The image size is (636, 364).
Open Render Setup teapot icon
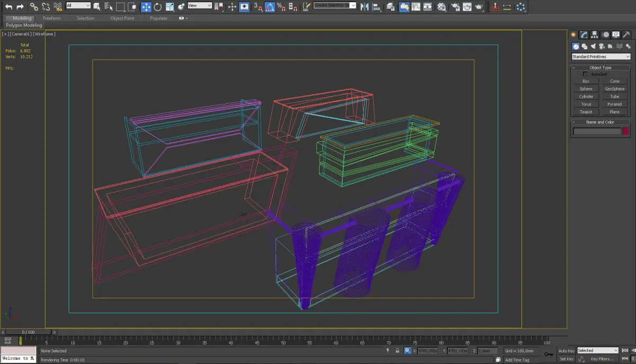coord(455,7)
